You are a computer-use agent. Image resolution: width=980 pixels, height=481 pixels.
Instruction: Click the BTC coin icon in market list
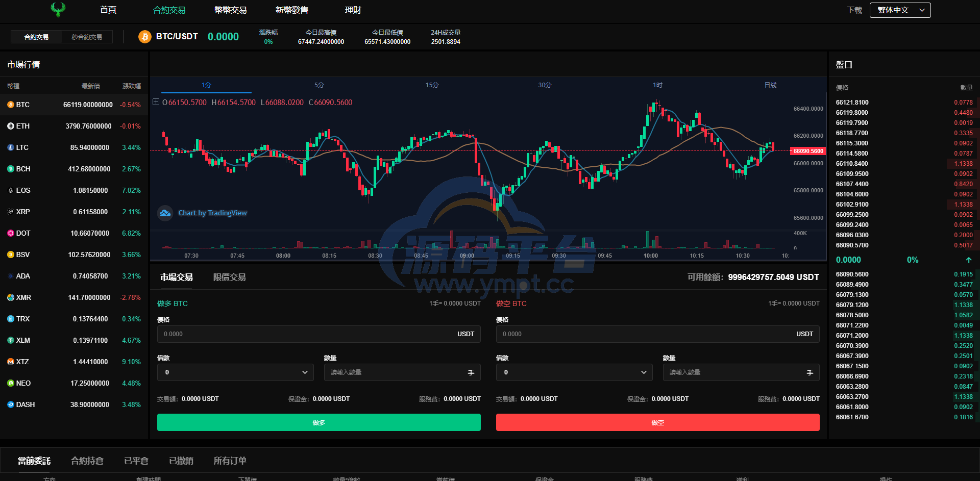pos(10,105)
